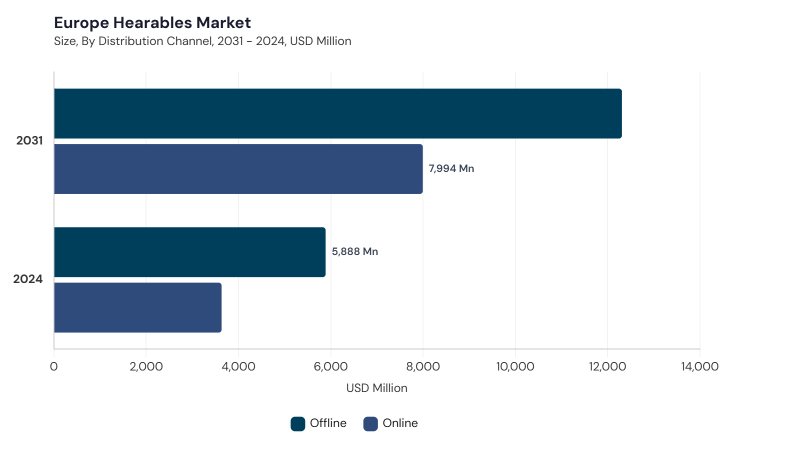Screen dimensions: 800x450
Task: Click the 7,994 Mn data label
Action: pos(452,168)
